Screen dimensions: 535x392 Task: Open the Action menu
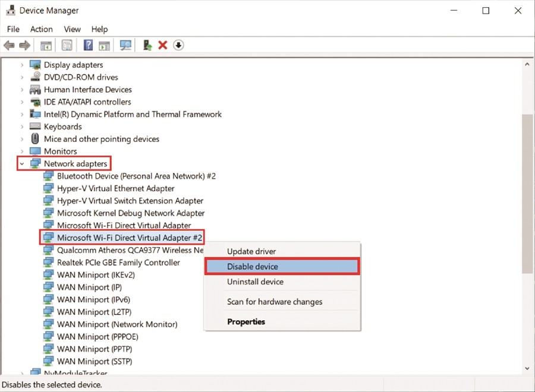pyautogui.click(x=42, y=29)
